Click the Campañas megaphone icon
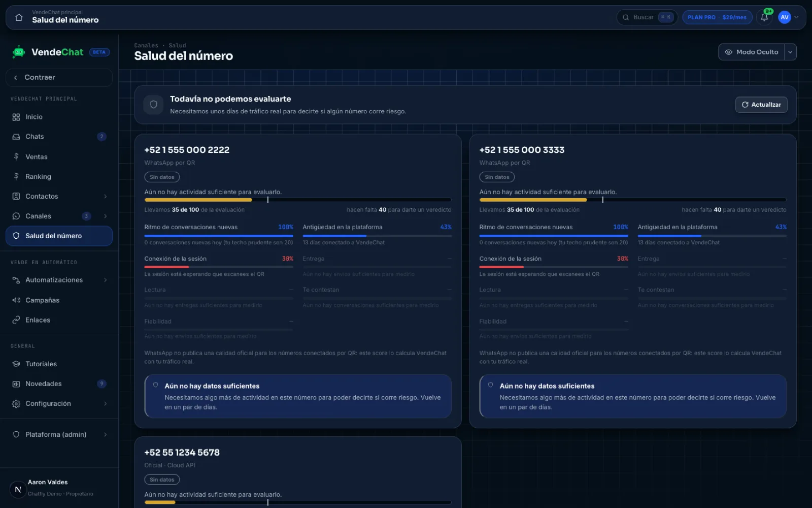This screenshot has height=508, width=812. pyautogui.click(x=16, y=300)
